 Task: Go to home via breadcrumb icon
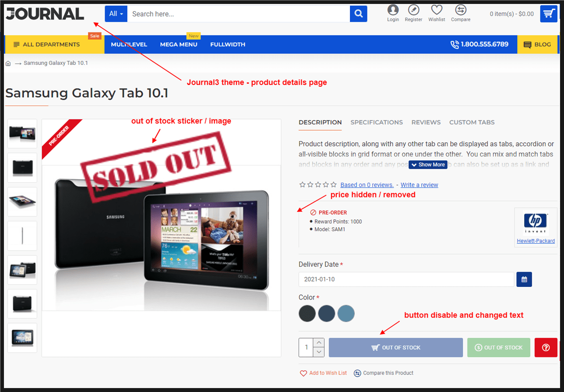click(8, 63)
